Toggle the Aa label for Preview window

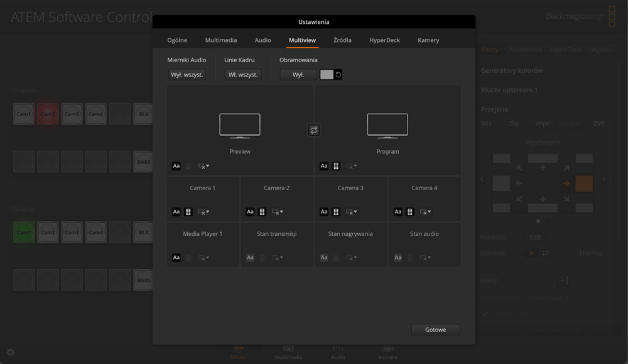[x=176, y=166]
